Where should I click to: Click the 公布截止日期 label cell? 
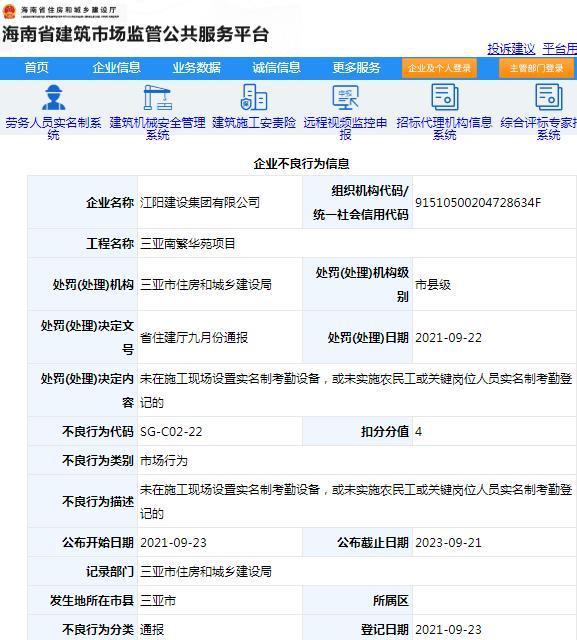tap(357, 542)
